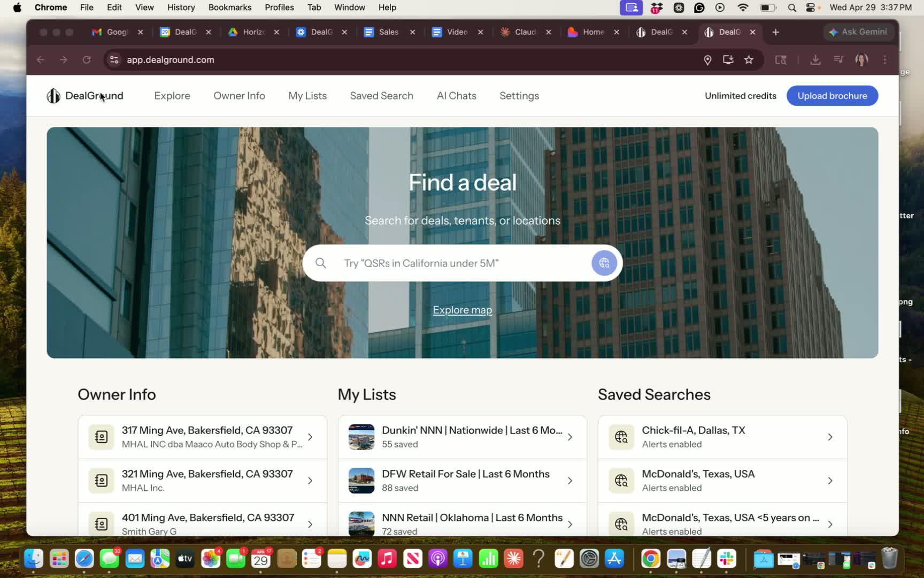Image resolution: width=924 pixels, height=578 pixels.
Task: Open NNN Retail Oklahoma list chevron
Action: 570,524
